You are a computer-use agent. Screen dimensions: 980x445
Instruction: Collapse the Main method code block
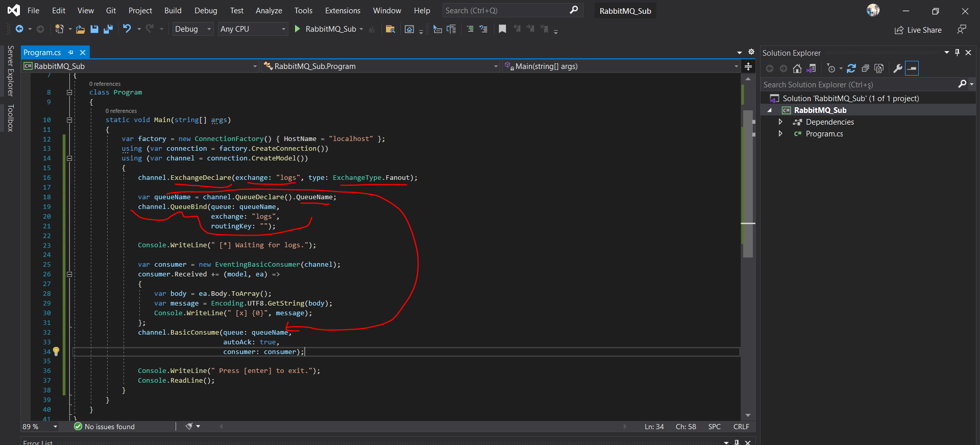tap(69, 120)
